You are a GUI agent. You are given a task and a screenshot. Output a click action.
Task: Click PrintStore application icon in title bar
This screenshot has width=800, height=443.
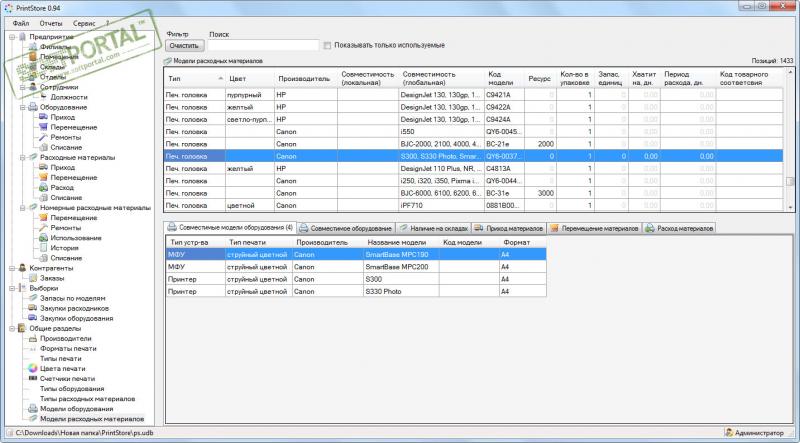click(9, 8)
